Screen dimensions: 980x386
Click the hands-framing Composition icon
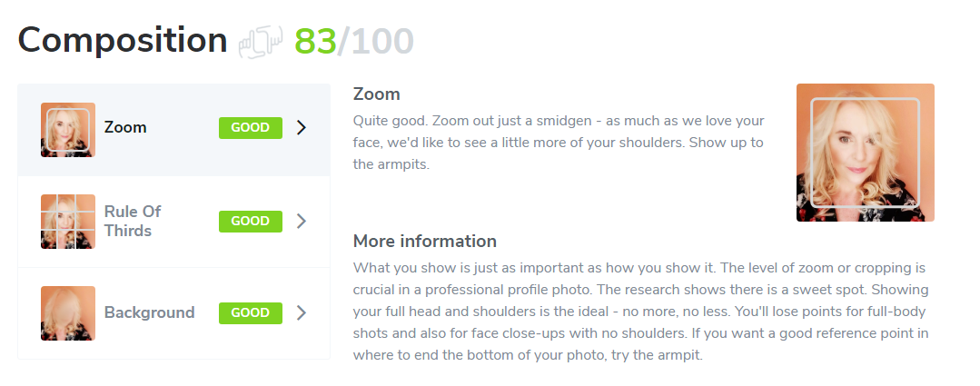pyautogui.click(x=261, y=43)
